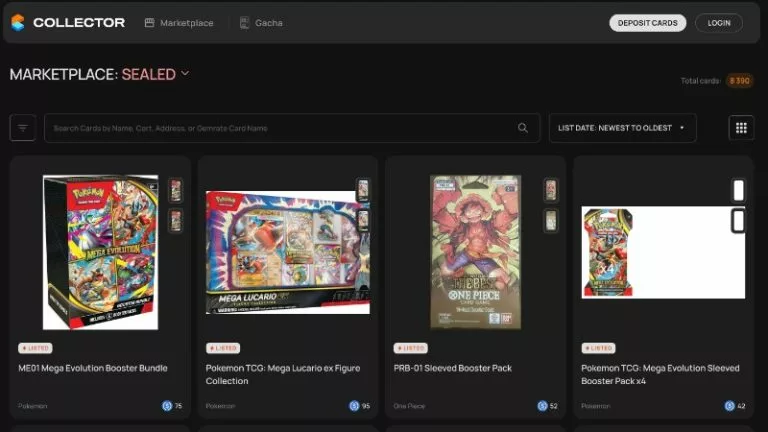Select first small preview on Sleeved Pack x4 card

[x=739, y=190]
